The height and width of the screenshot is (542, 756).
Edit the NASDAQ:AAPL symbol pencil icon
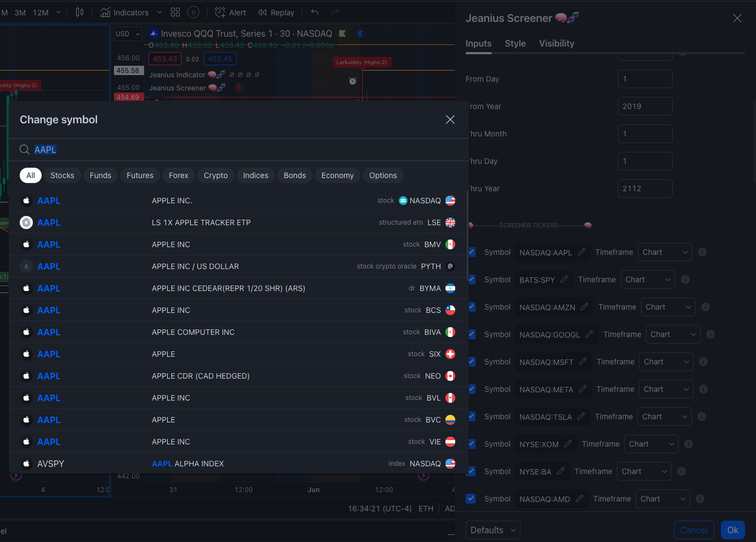pos(582,252)
